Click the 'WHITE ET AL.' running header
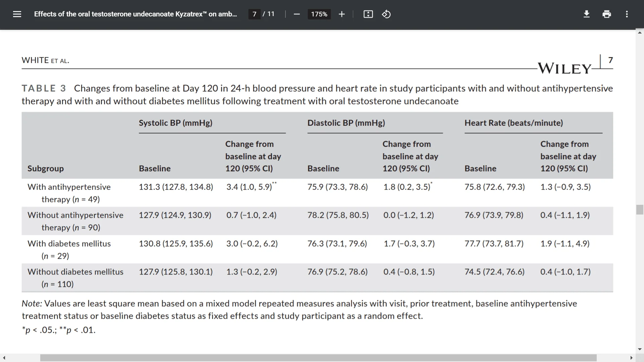 [45, 60]
